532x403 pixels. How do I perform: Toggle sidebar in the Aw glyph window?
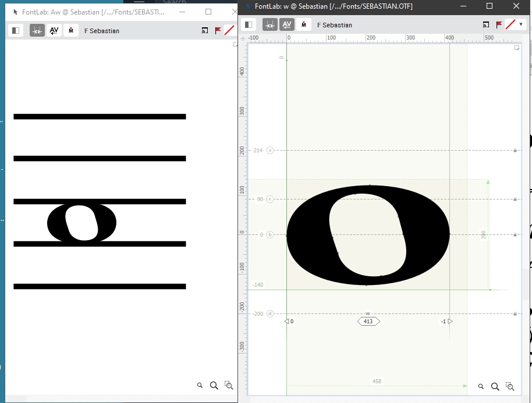[x=16, y=30]
